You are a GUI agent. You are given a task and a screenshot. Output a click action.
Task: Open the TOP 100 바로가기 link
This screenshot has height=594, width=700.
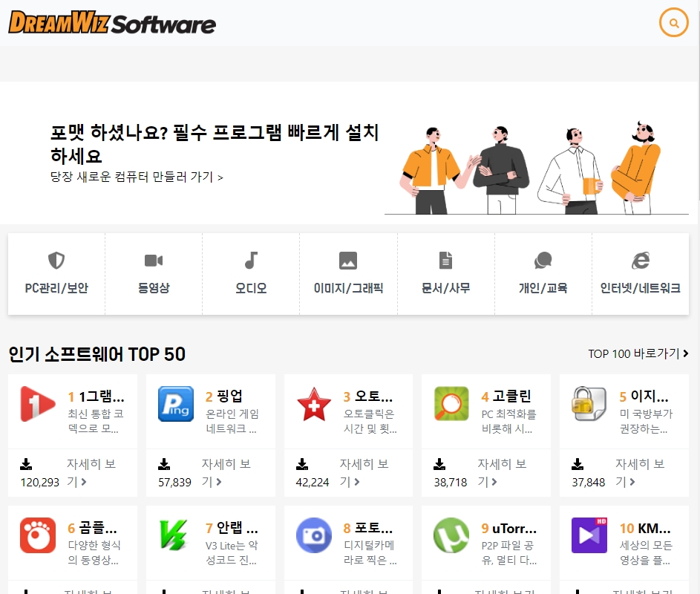(637, 354)
